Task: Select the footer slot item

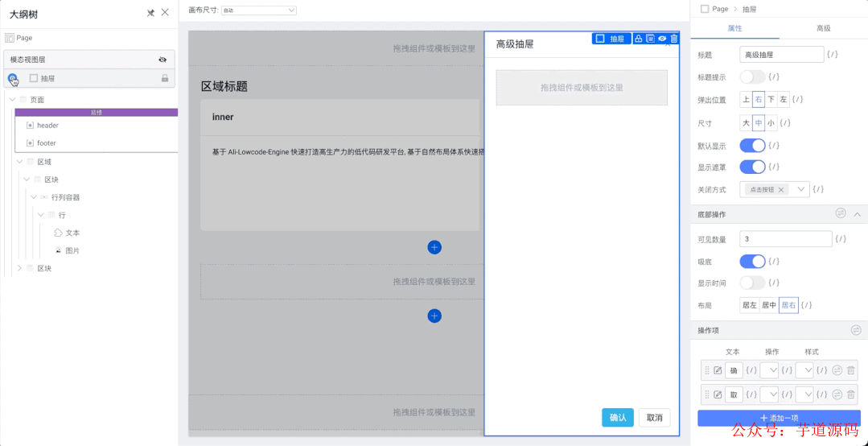Action: (x=47, y=143)
